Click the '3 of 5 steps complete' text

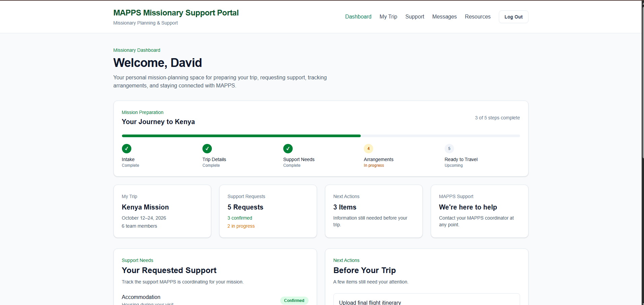coord(497,118)
